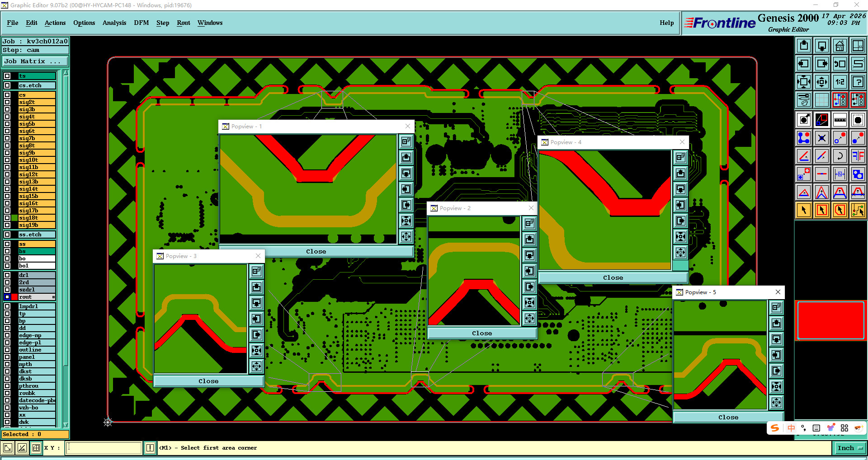The width and height of the screenshot is (868, 460).
Task: Click the 1:2 scale icon
Action: tap(840, 82)
